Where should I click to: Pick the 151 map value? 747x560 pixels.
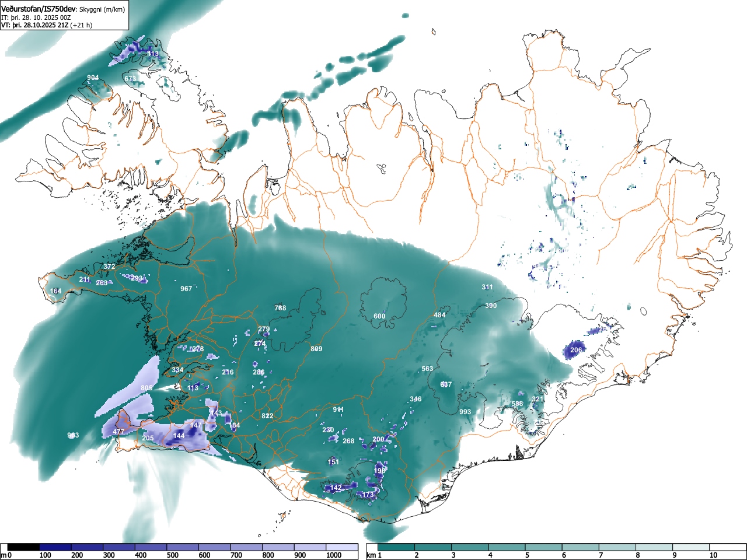coord(333,462)
